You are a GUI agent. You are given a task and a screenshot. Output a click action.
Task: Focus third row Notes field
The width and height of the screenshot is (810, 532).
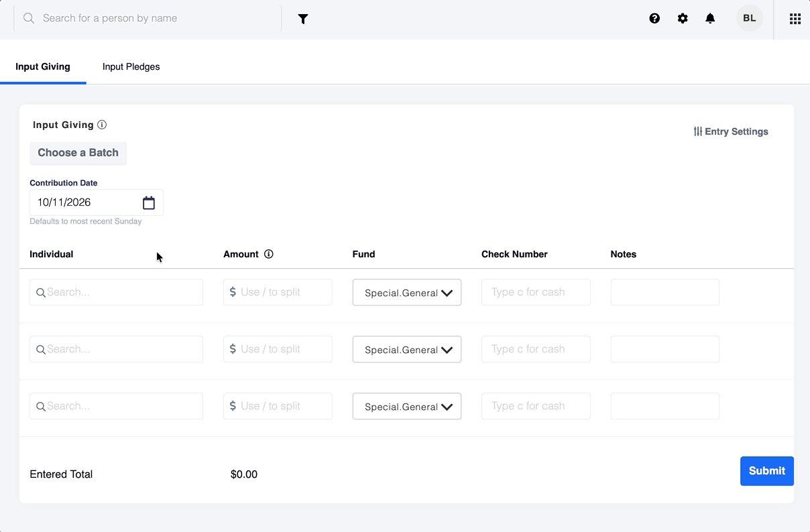(665, 406)
